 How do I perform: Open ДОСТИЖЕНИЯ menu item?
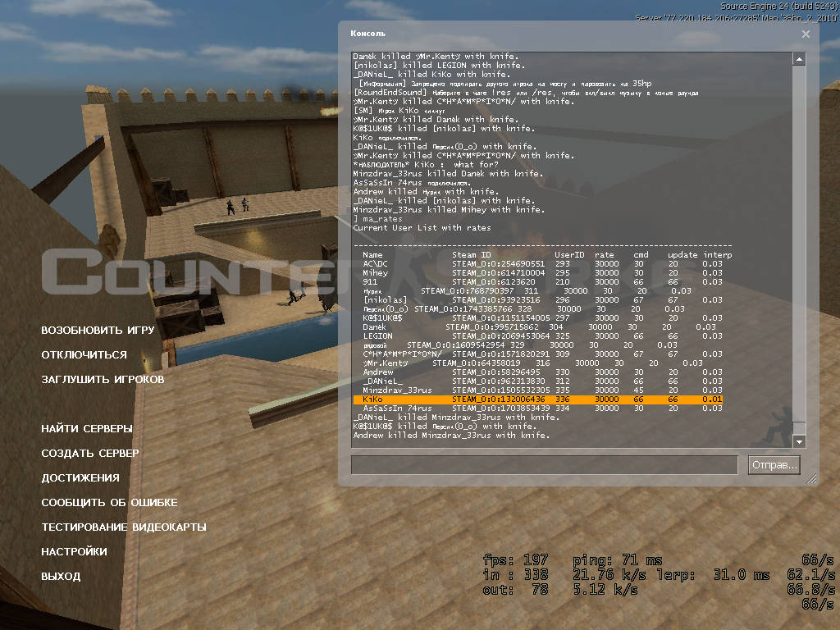click(80, 478)
